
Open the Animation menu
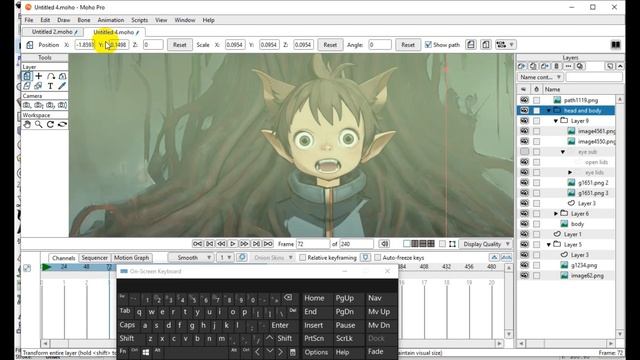pos(111,20)
